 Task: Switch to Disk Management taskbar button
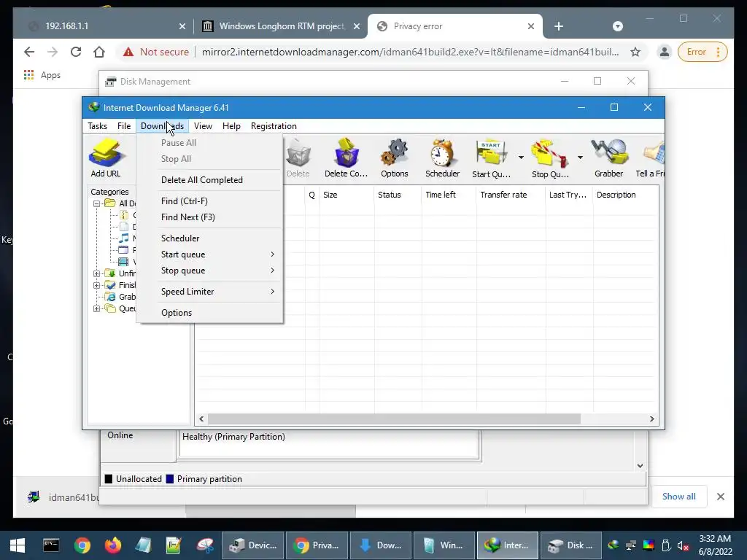[570, 545]
